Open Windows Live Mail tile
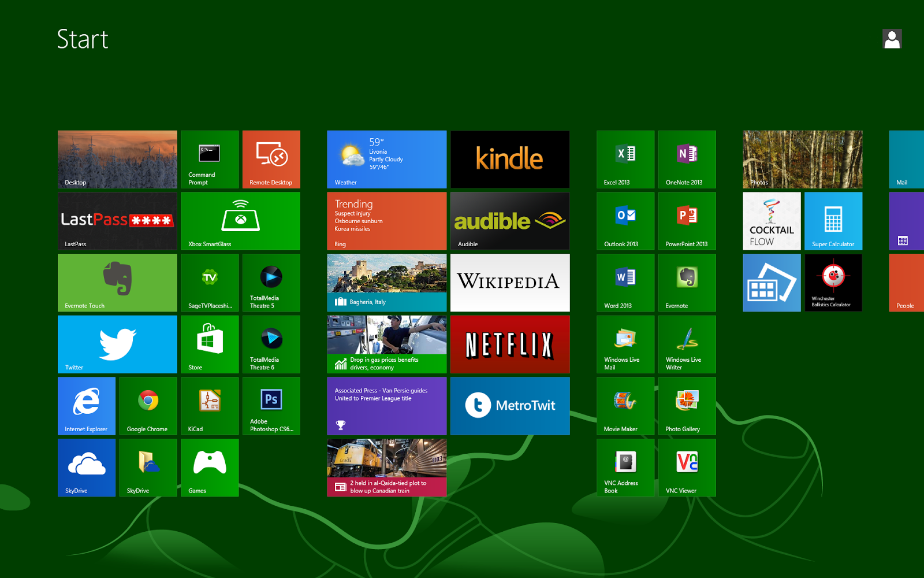This screenshot has width=924, height=578. pyautogui.click(x=625, y=344)
